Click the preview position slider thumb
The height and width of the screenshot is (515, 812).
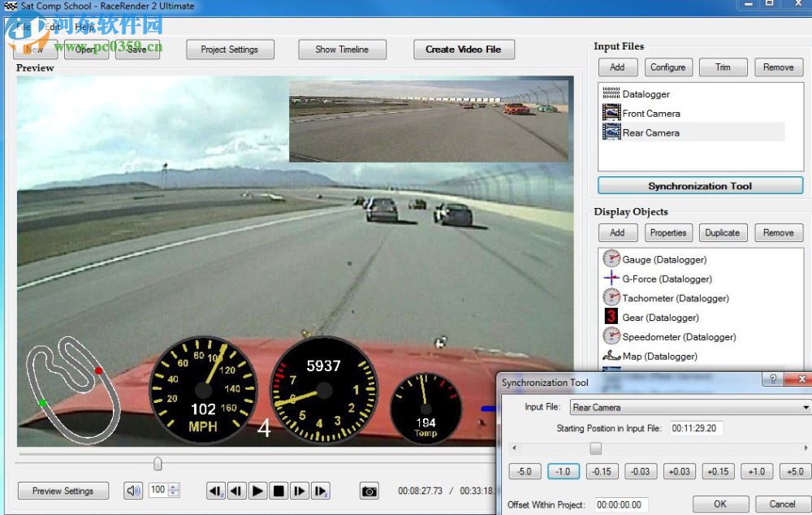click(158, 463)
